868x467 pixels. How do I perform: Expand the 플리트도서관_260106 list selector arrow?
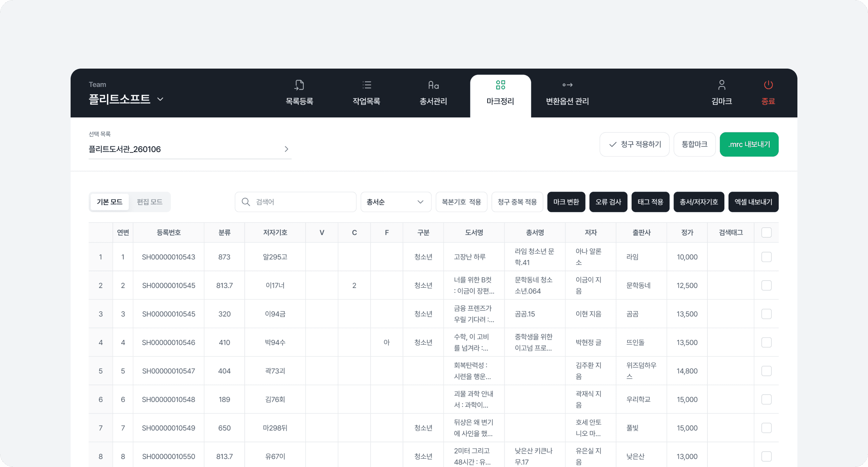286,149
